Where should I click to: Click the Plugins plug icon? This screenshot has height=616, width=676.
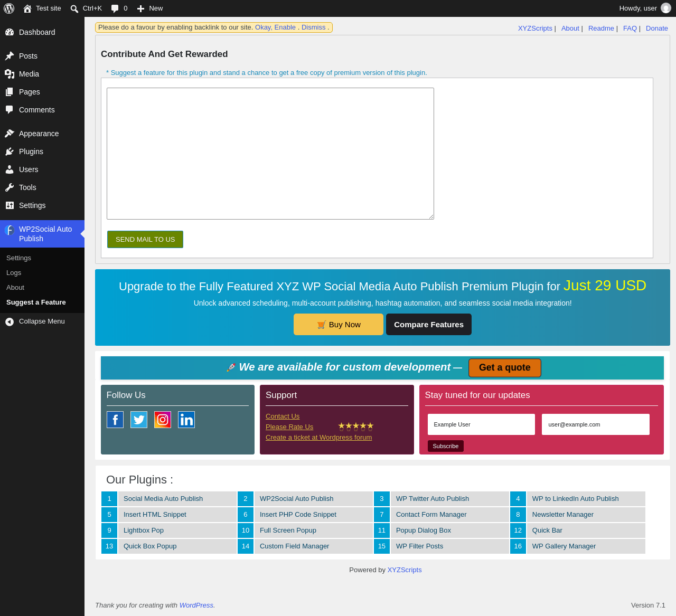click(10, 151)
